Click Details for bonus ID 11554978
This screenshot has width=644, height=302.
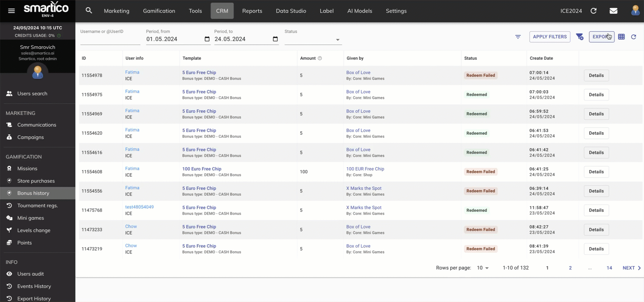point(596,75)
